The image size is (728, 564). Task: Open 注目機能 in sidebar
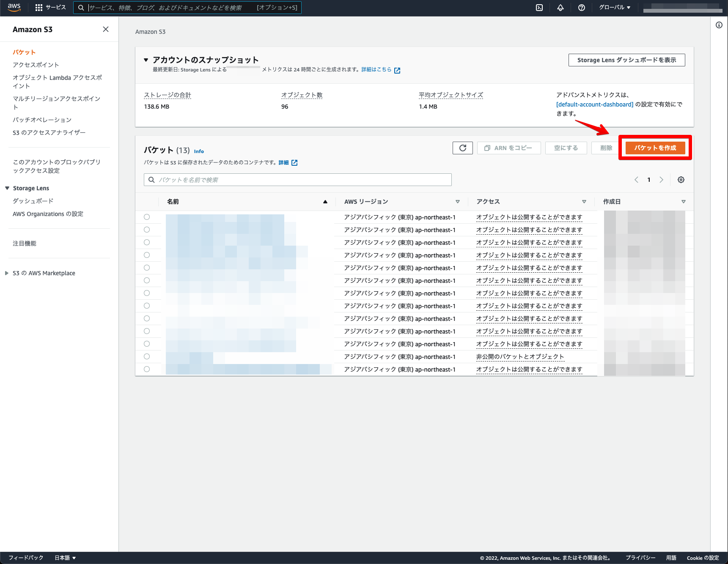tap(25, 244)
